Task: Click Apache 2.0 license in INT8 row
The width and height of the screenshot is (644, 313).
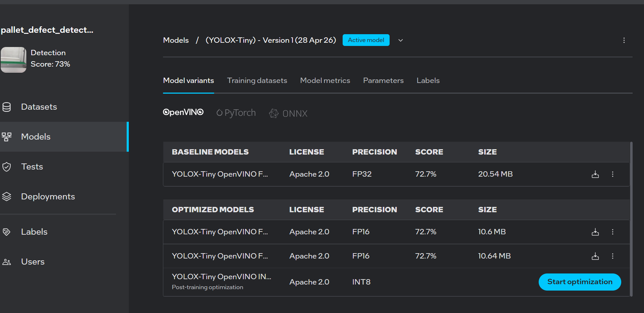Action: click(309, 282)
